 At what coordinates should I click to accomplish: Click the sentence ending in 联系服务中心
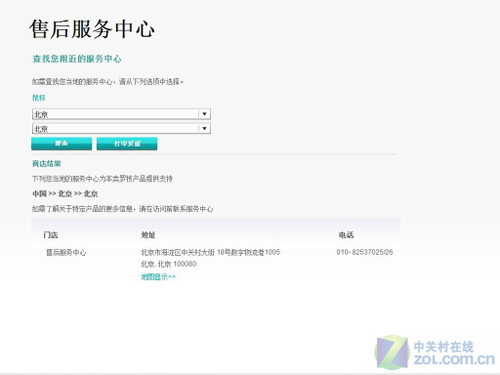click(x=122, y=209)
